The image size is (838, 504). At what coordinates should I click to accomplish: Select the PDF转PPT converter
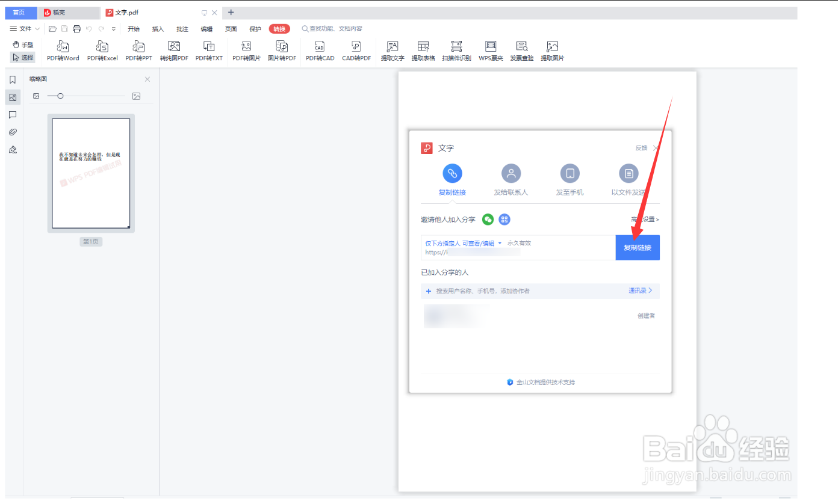(139, 51)
